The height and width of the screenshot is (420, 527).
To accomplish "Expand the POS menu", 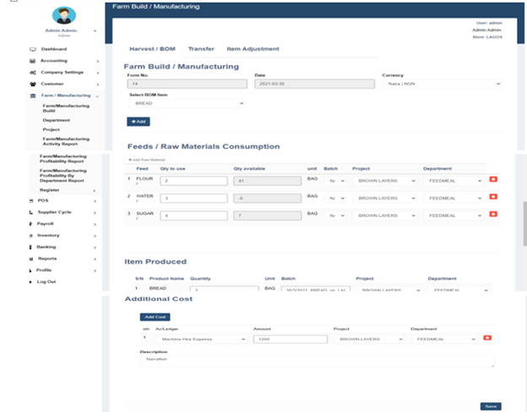I will tap(95, 201).
